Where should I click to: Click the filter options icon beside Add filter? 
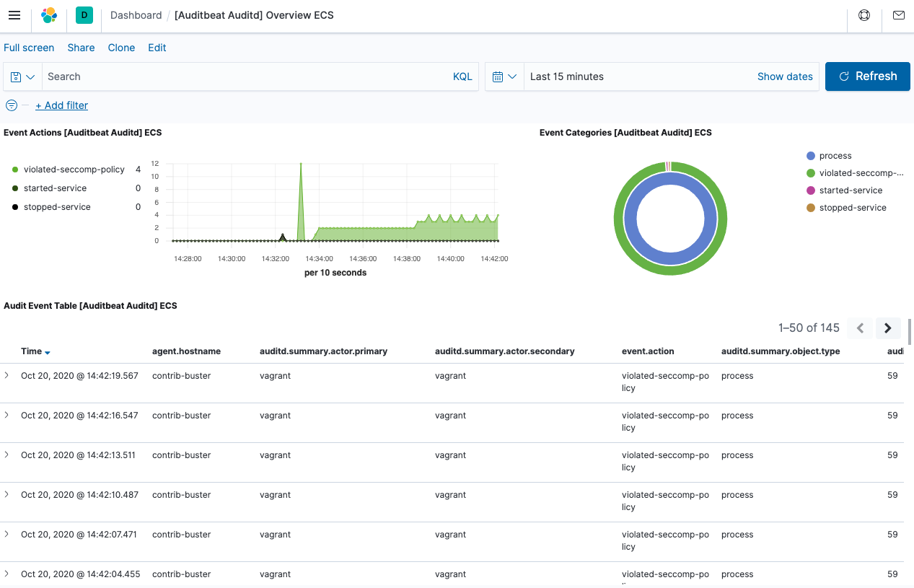click(11, 105)
